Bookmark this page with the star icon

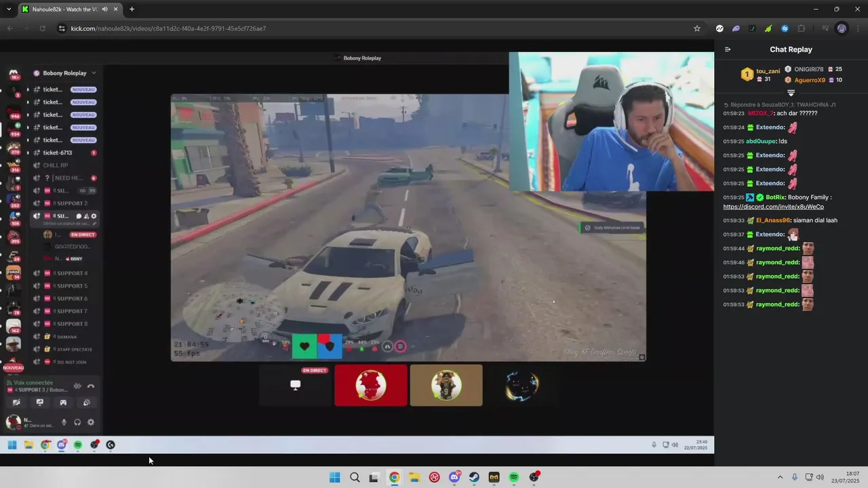pyautogui.click(x=696, y=28)
